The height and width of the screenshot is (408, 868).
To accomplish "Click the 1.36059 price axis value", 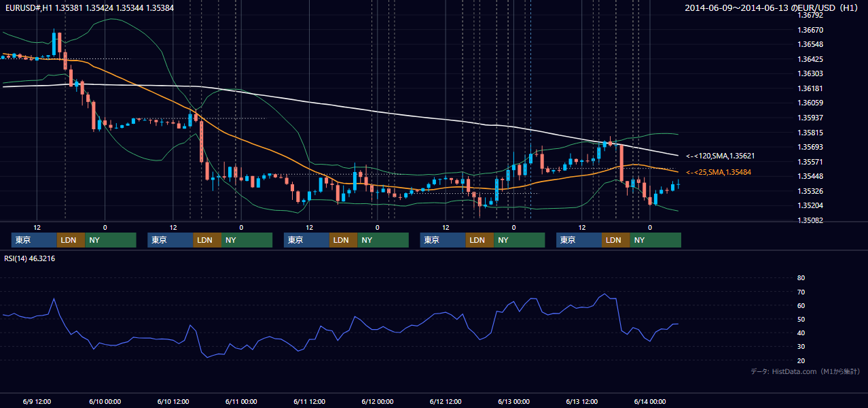I will point(810,103).
